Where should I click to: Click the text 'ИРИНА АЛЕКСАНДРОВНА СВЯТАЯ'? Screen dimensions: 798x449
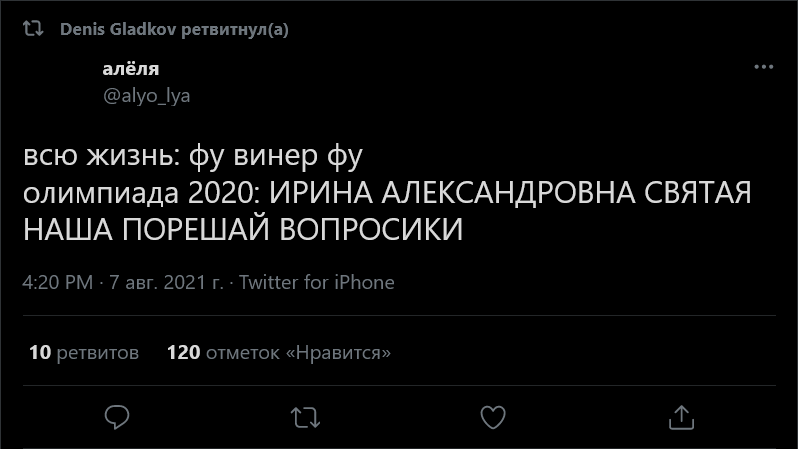(x=511, y=192)
